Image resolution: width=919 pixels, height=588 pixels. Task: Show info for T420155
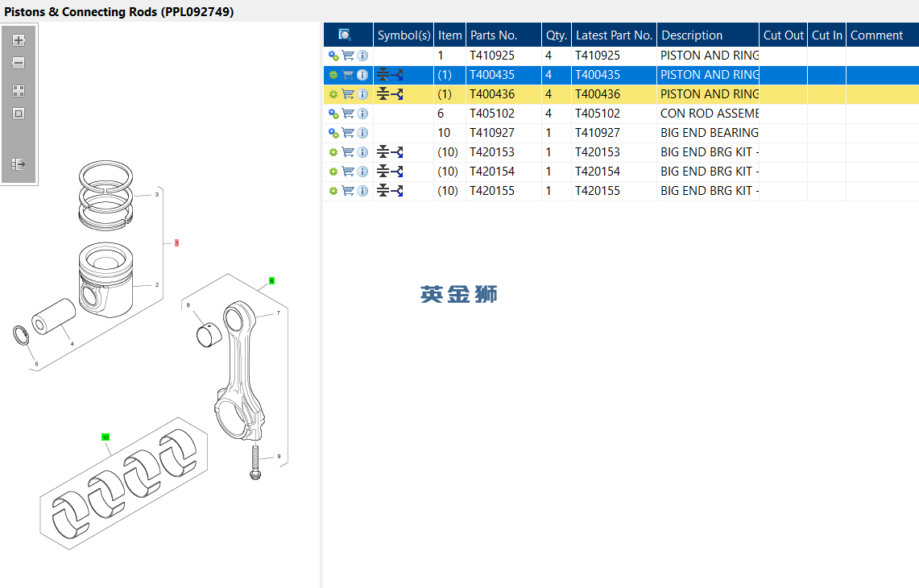(x=362, y=191)
